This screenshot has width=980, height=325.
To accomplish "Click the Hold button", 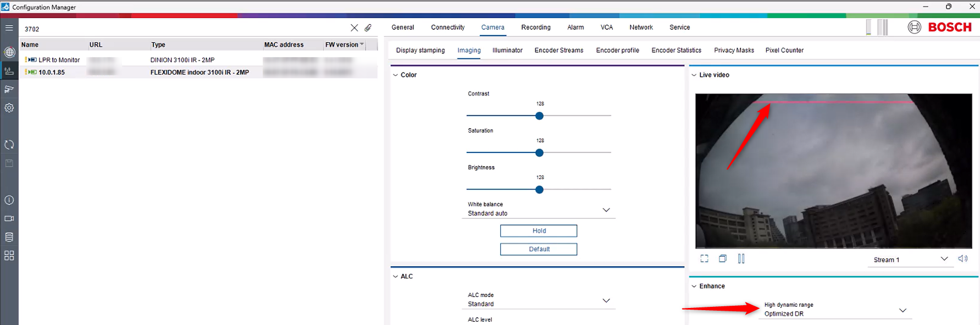I will pos(538,231).
